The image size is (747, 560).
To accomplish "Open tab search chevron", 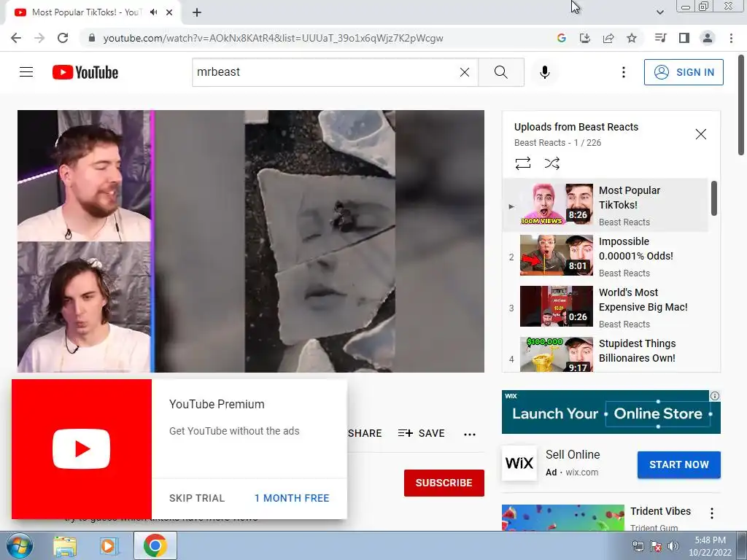I will 659,12.
